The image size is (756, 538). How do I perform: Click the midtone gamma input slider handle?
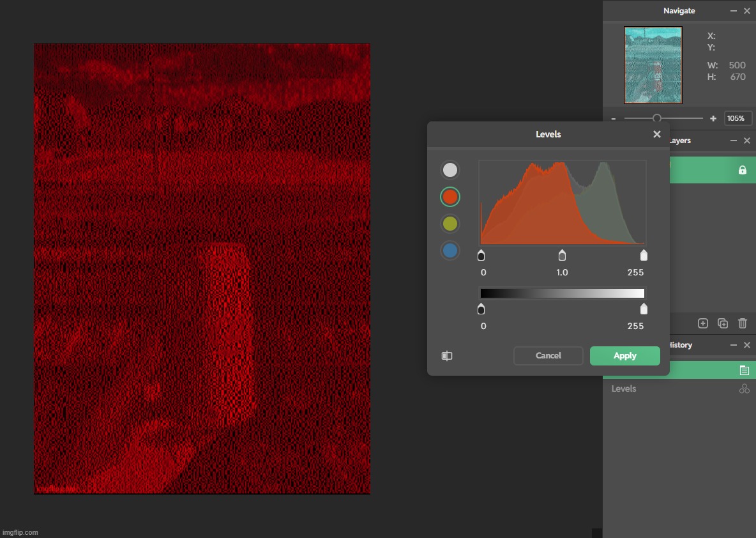(x=562, y=256)
